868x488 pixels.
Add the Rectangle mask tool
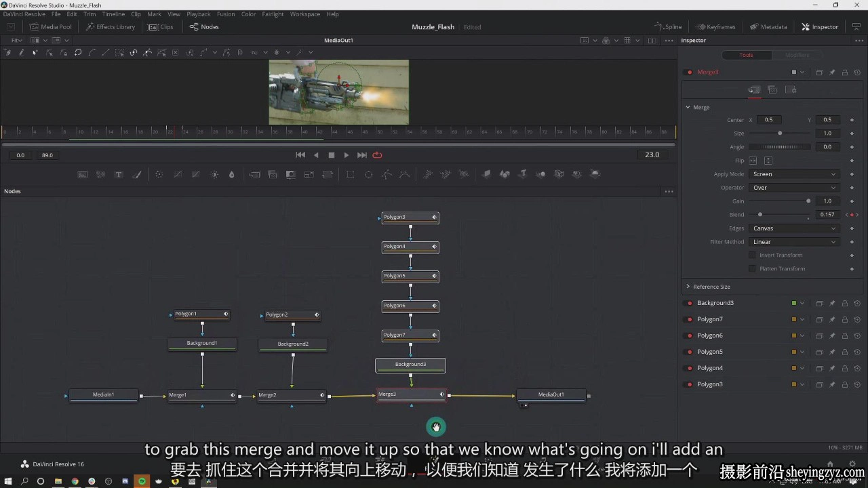click(x=351, y=174)
